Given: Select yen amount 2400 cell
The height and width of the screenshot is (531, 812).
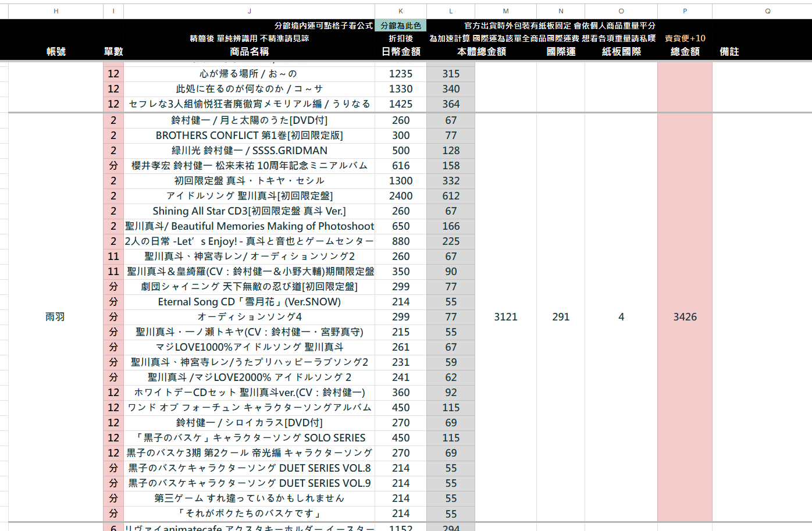Looking at the screenshot, I should (401, 196).
